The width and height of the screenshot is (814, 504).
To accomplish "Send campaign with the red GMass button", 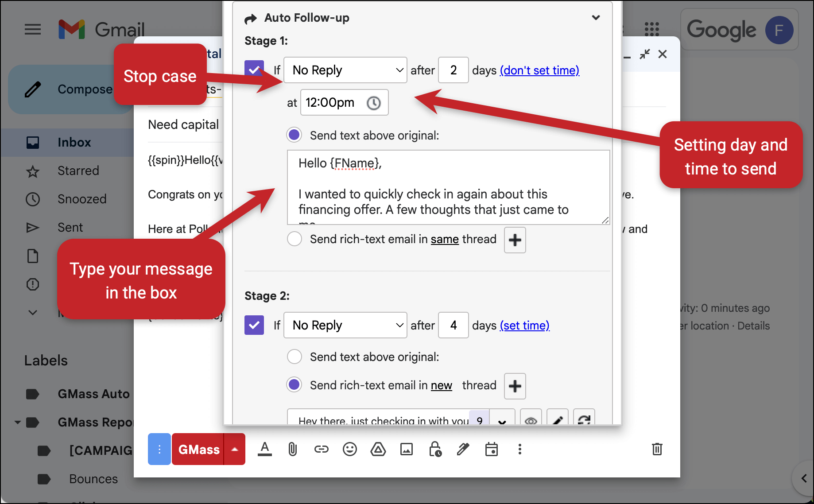I will point(199,449).
